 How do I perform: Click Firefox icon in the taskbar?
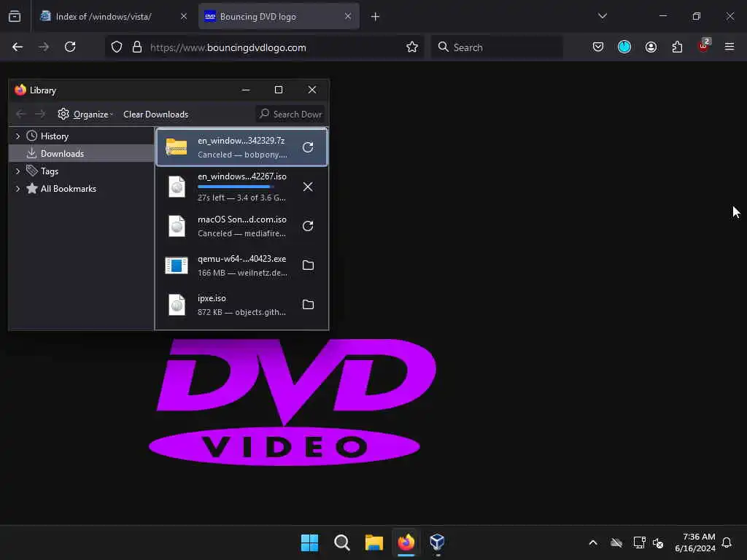[406, 542]
